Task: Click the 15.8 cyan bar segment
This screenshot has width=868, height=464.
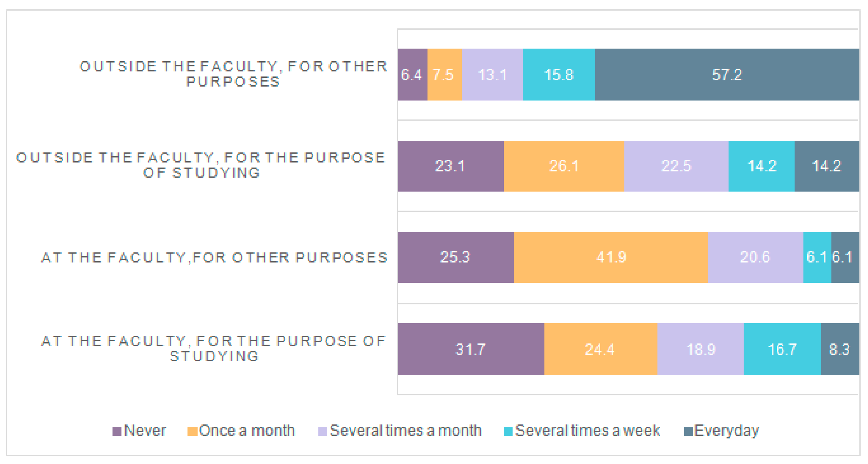Action: [559, 74]
